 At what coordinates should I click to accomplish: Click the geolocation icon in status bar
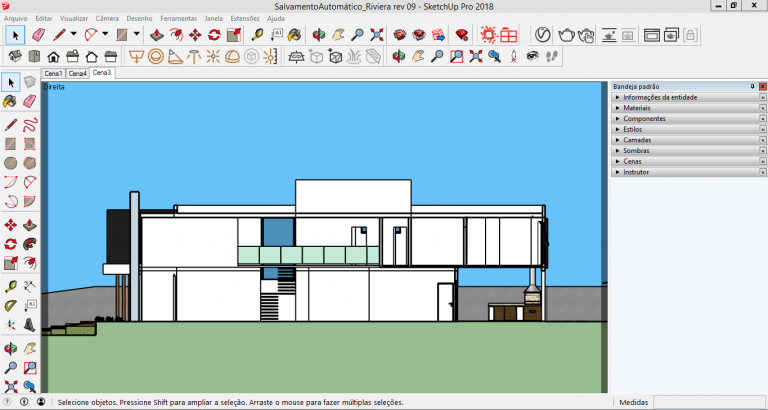click(8, 402)
